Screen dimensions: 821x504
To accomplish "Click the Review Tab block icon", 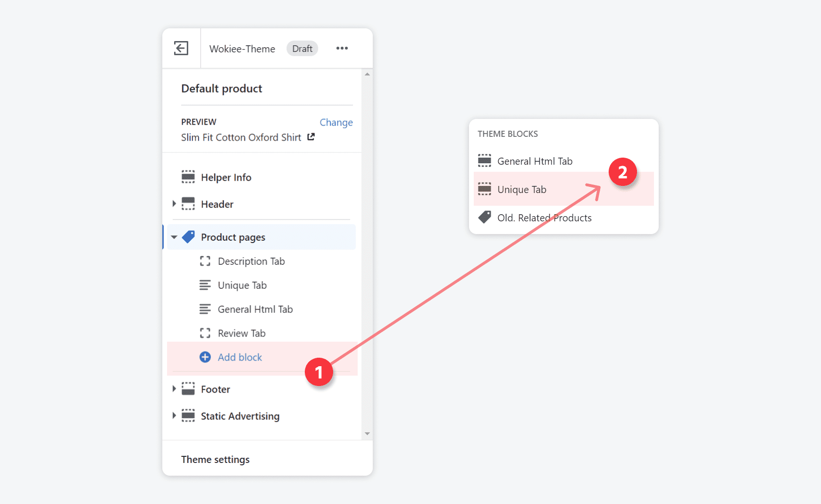I will [205, 333].
